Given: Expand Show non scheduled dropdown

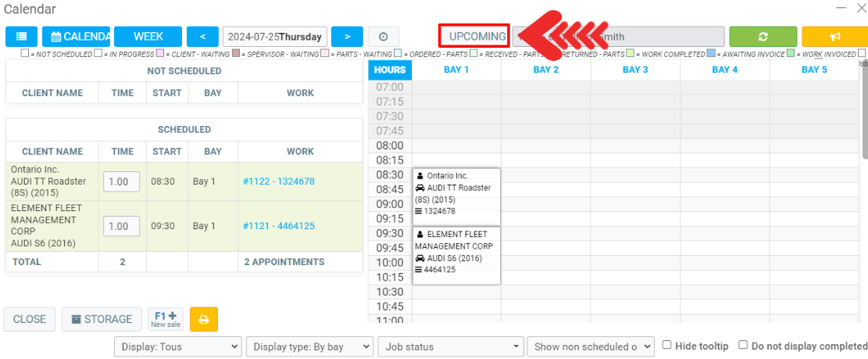Looking at the screenshot, I should 591,346.
